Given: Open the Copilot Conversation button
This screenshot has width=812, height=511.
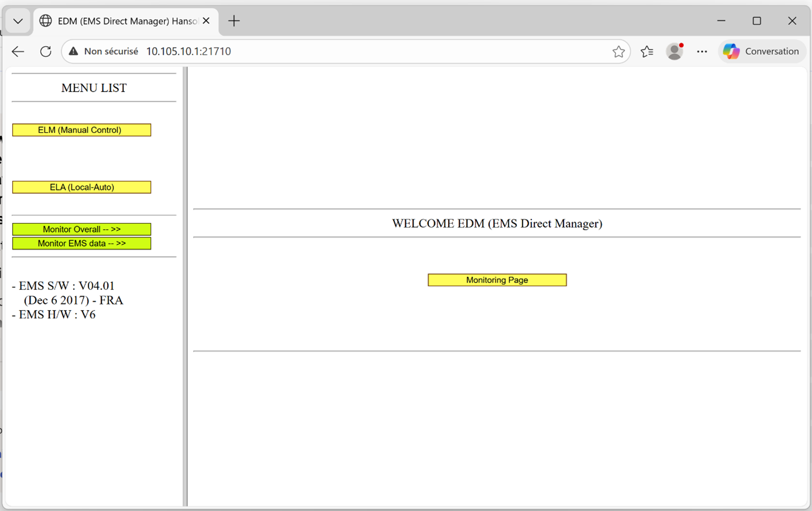Looking at the screenshot, I should pos(761,51).
